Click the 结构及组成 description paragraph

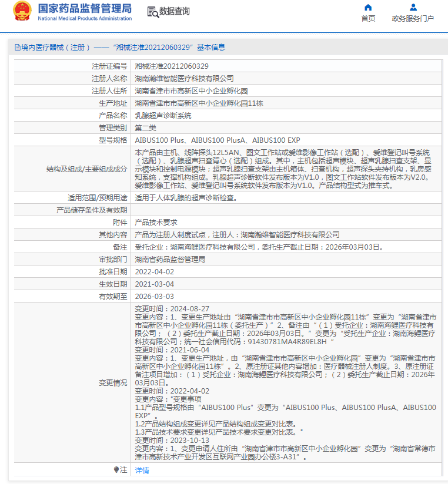pyautogui.click(x=283, y=169)
